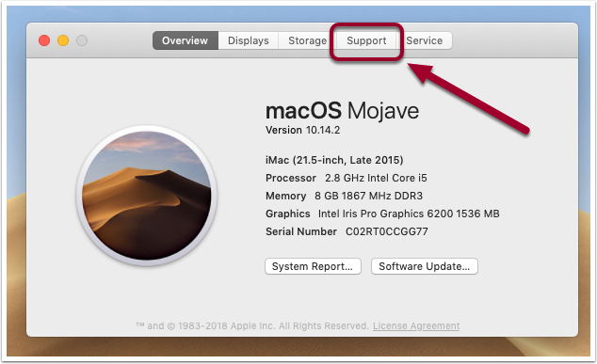Click the Memory 8 GB 1867 MHz DDR3 line
The height and width of the screenshot is (364, 597).
[345, 196]
